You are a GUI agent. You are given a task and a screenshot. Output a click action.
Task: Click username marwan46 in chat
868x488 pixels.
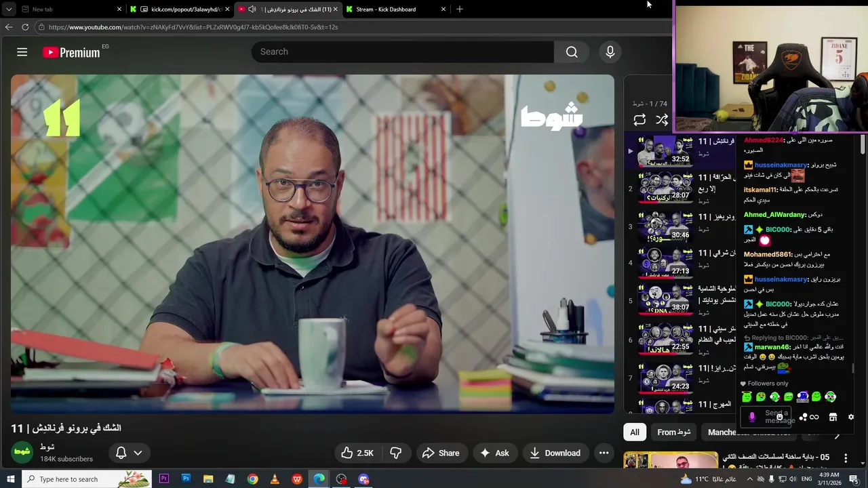tap(772, 347)
